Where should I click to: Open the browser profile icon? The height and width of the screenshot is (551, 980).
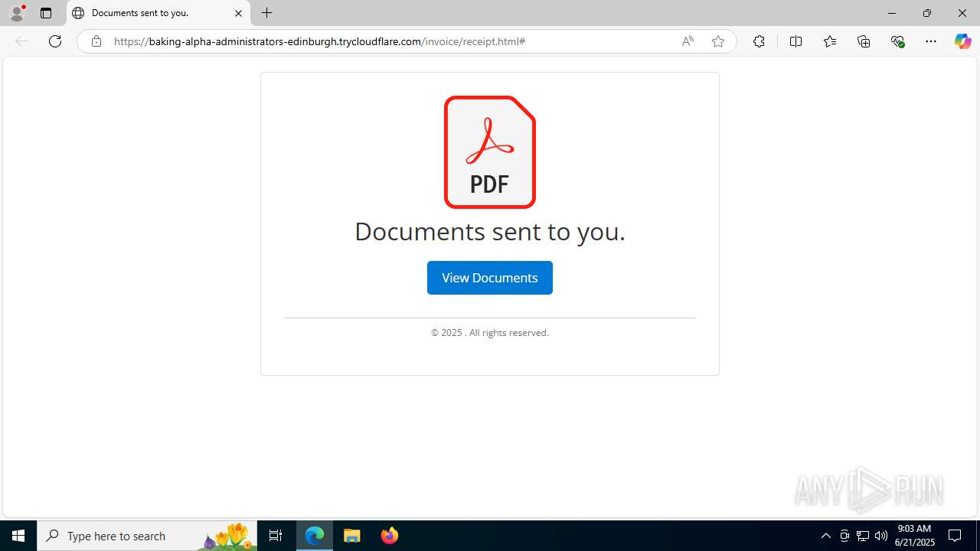coord(17,13)
